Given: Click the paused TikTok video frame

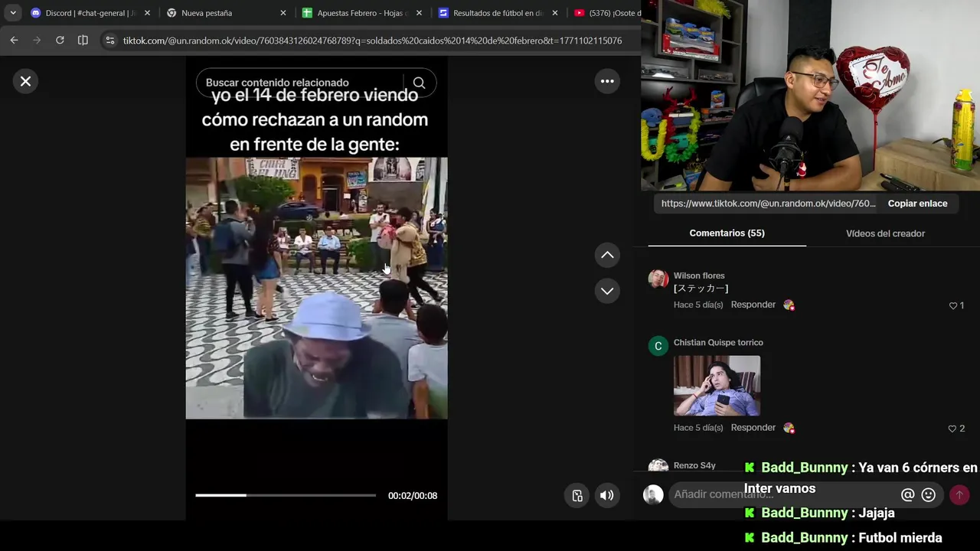Looking at the screenshot, I should 316,288.
